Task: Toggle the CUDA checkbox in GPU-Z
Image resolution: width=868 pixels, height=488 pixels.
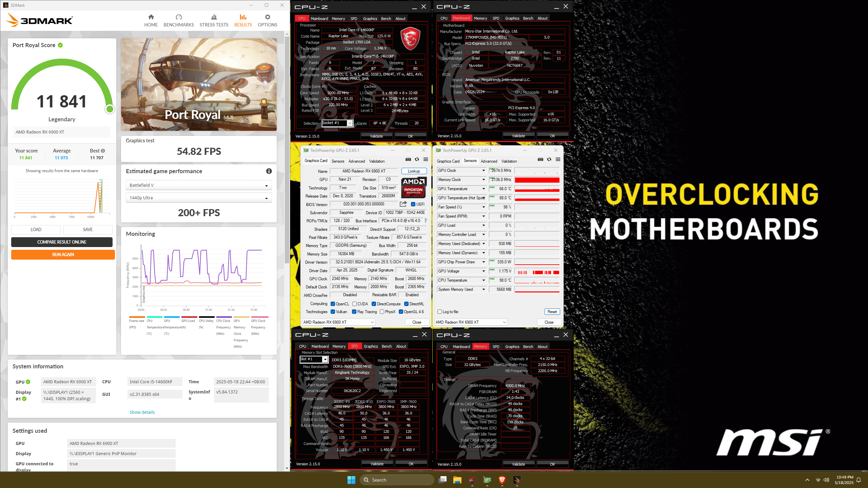Action: pos(354,304)
